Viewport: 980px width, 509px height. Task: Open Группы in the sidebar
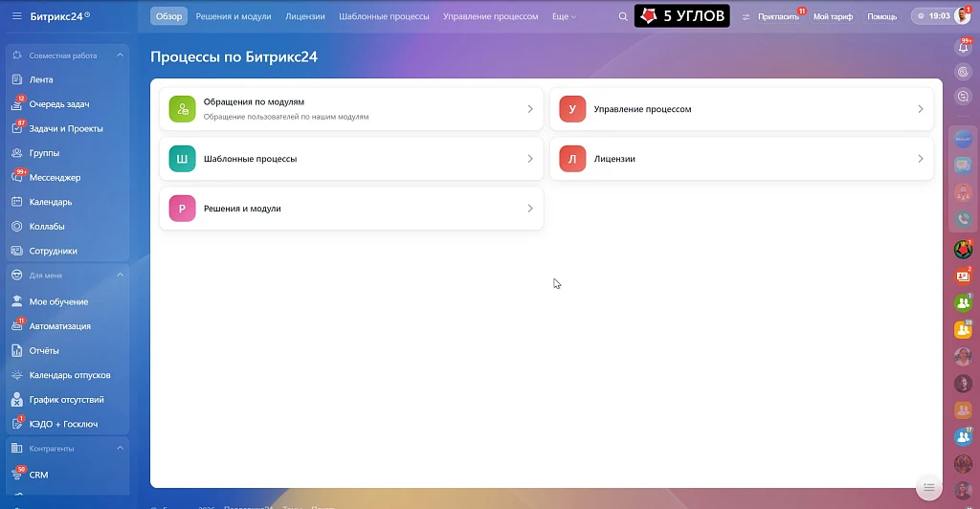coord(44,153)
